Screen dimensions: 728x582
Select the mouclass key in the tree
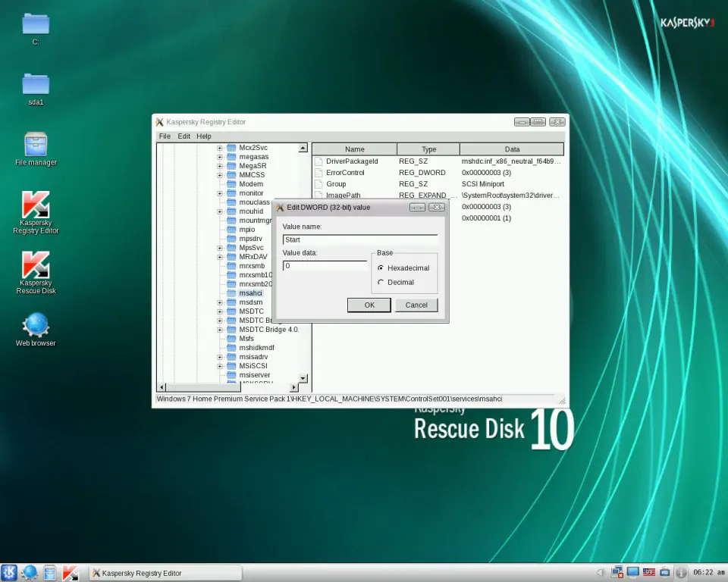255,202
